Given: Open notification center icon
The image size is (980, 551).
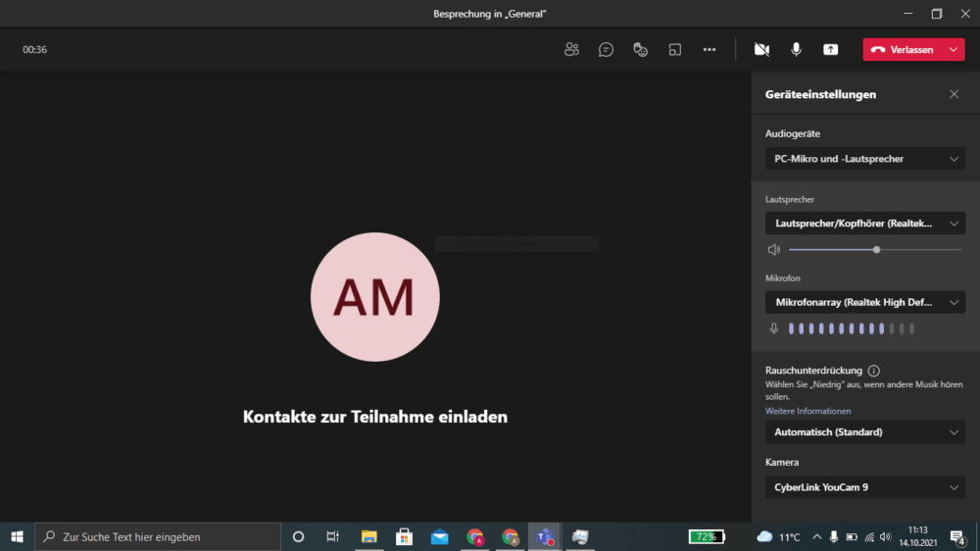Looking at the screenshot, I should [957, 536].
